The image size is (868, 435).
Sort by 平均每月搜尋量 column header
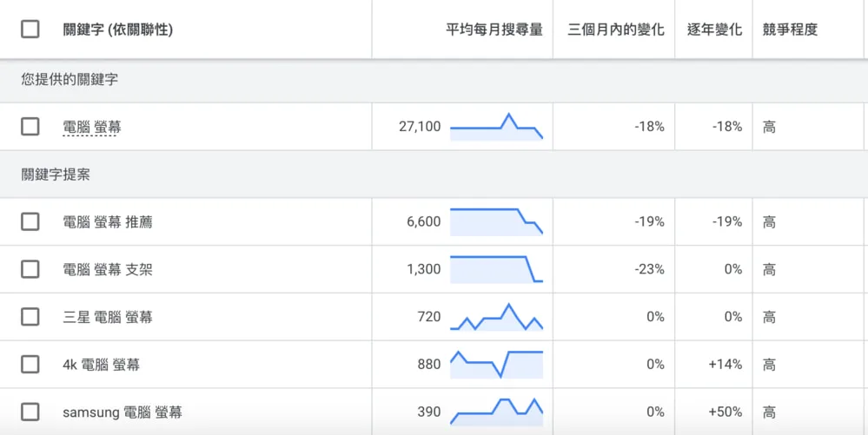494,30
